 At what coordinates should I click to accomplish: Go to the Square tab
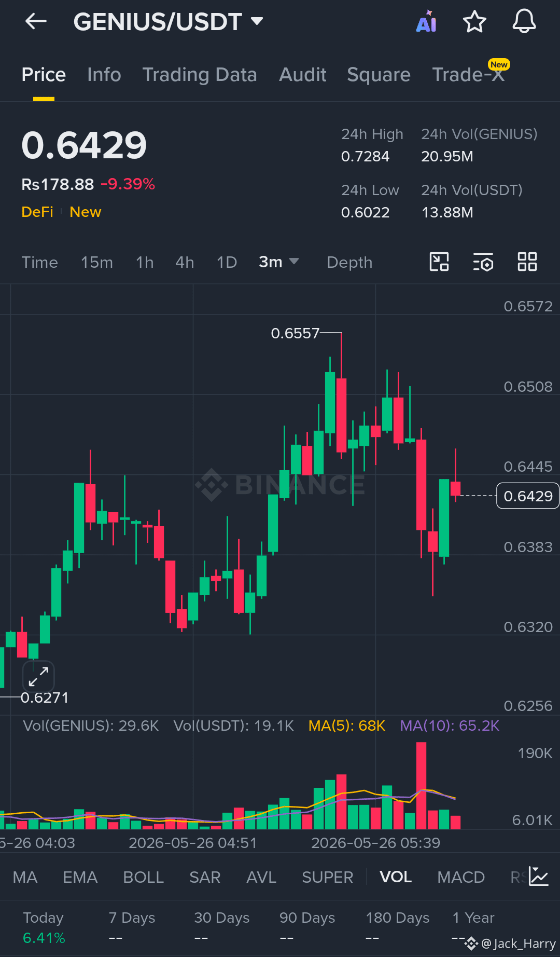pyautogui.click(x=379, y=75)
